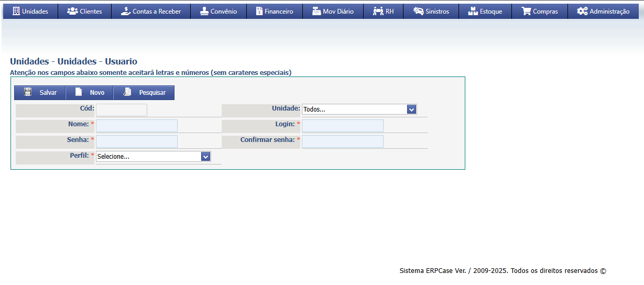Click the Novo button

tap(90, 93)
